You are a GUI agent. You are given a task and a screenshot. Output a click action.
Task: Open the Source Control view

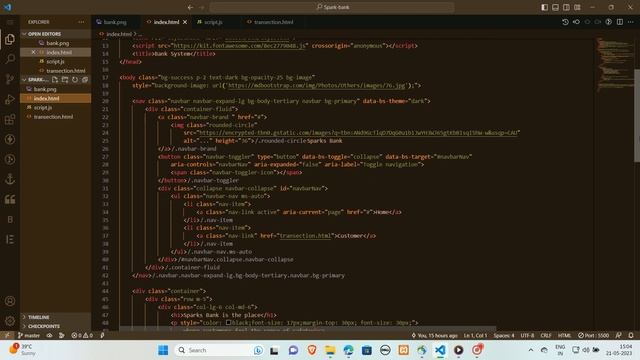(10, 79)
